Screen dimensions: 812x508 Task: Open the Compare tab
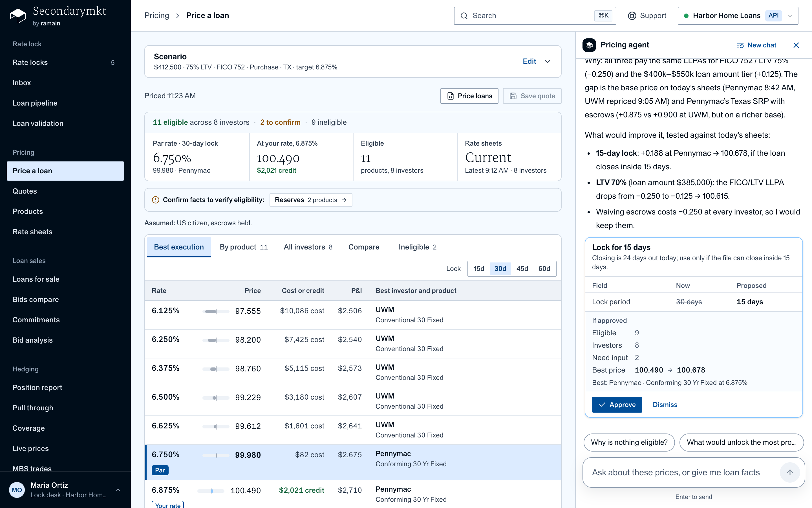[x=364, y=247]
